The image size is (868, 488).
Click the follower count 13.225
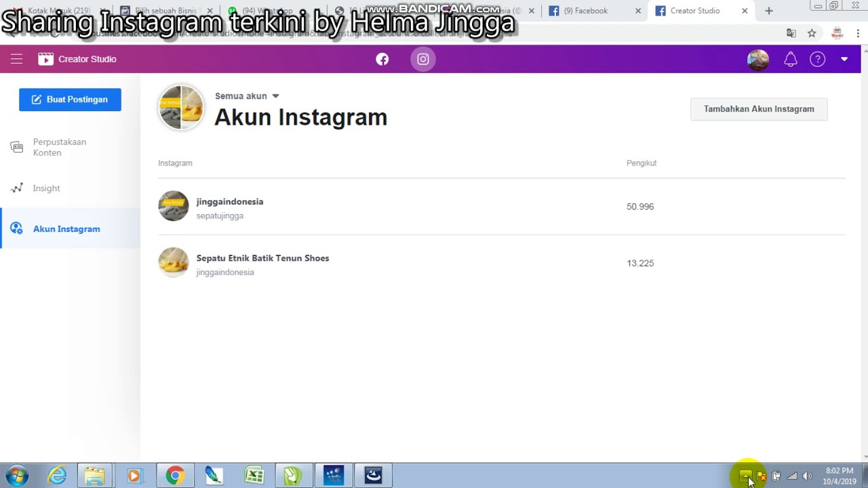pyautogui.click(x=640, y=263)
